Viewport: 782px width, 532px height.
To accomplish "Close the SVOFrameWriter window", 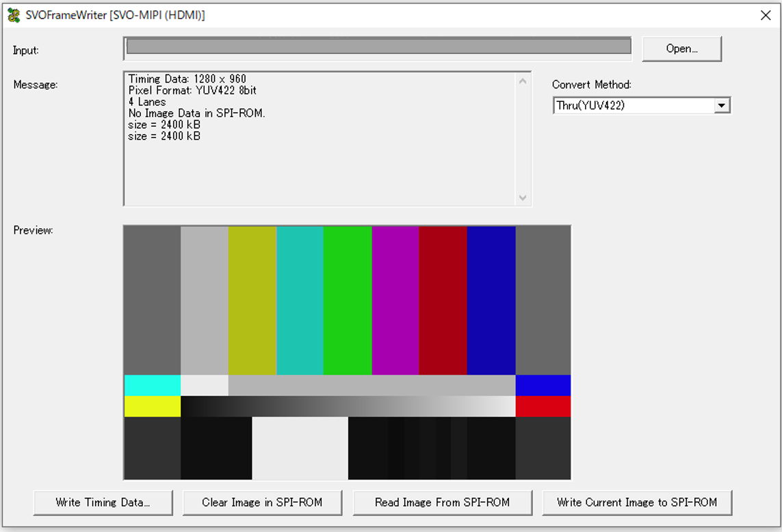I will tap(766, 15).
